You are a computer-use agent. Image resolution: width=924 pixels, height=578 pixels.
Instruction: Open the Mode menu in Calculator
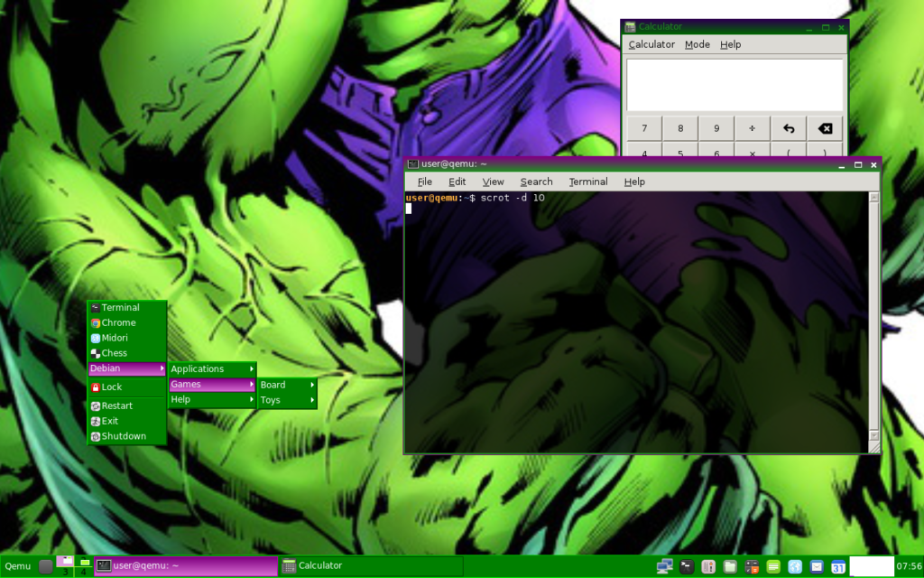(x=697, y=44)
